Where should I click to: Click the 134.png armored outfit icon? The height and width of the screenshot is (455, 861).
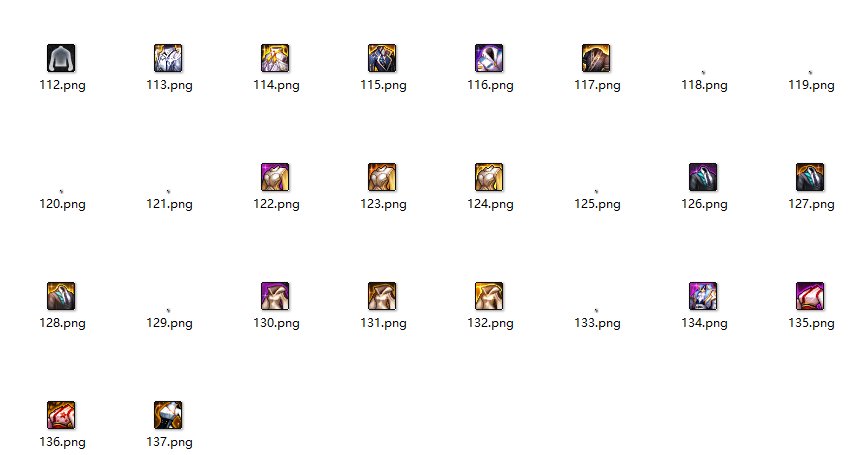click(x=703, y=296)
